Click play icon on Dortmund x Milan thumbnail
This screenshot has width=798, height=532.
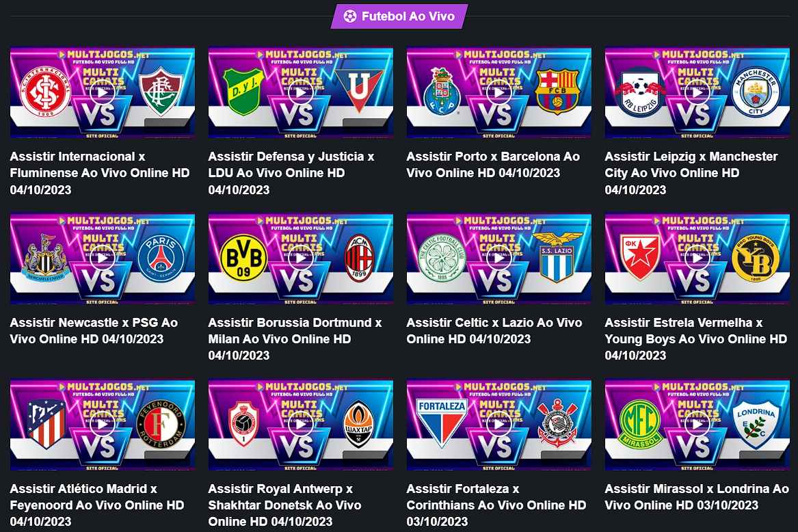click(301, 258)
